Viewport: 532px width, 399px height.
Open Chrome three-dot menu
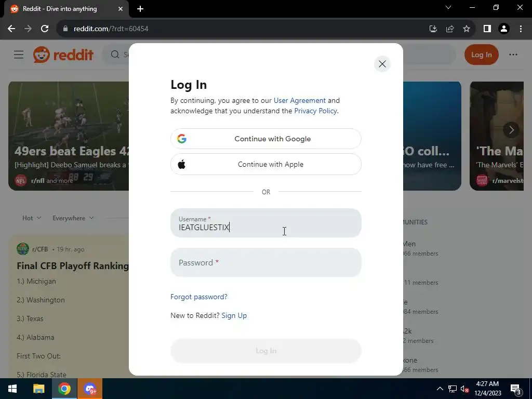521,29
